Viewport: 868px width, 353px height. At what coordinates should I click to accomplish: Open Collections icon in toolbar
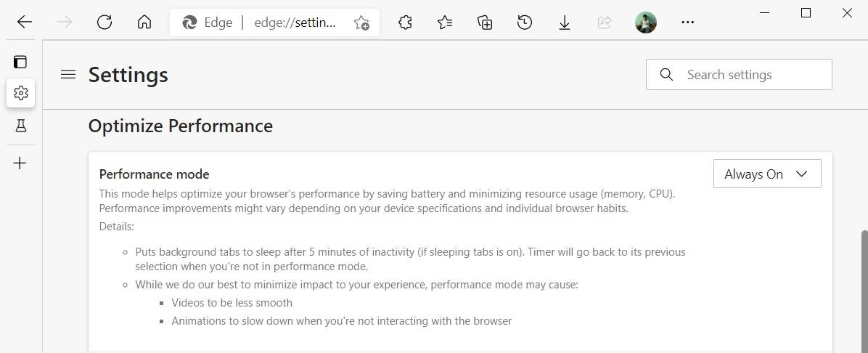click(485, 23)
